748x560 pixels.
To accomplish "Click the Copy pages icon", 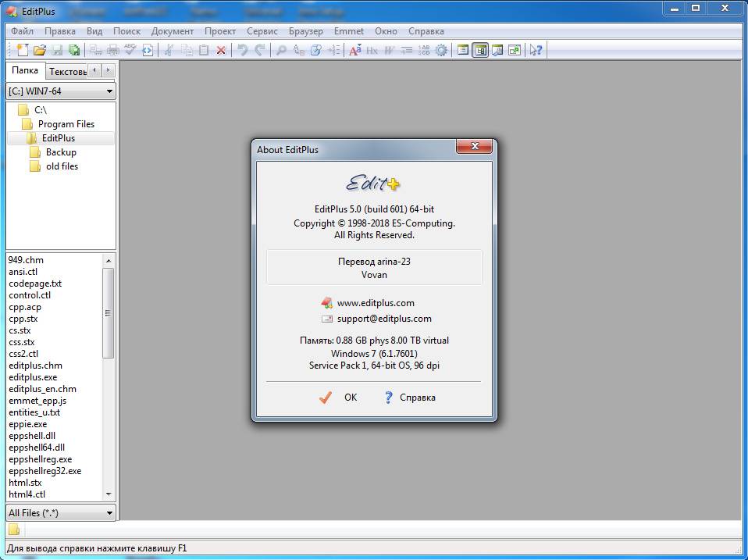I will point(187,50).
